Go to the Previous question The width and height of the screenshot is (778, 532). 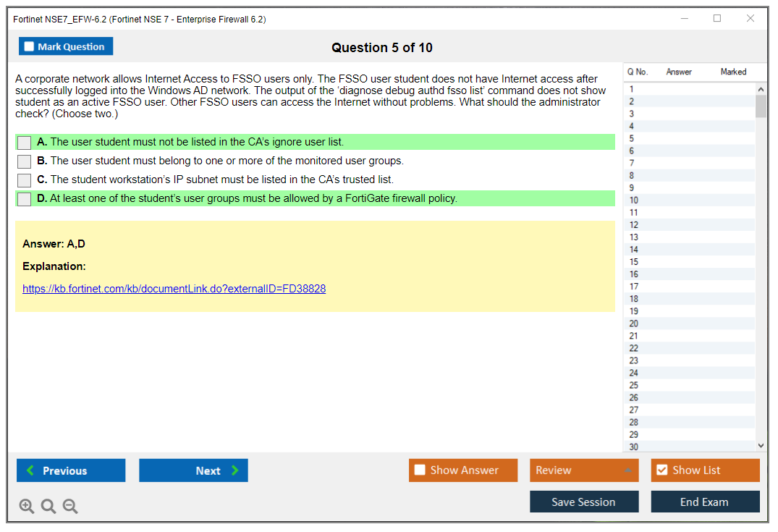tap(71, 470)
